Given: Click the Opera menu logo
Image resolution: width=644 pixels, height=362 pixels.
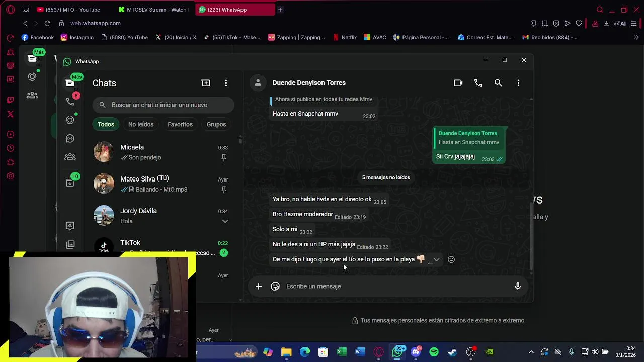Looking at the screenshot, I should tap(10, 10).
